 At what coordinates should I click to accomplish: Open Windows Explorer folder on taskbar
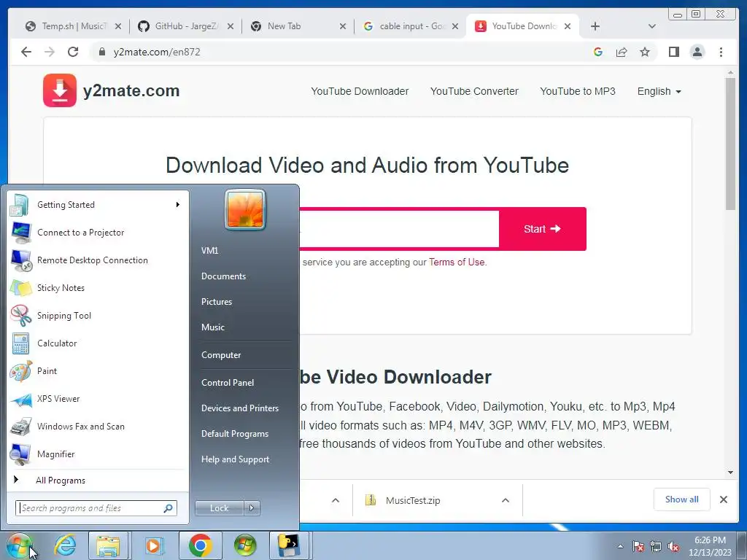[108, 545]
